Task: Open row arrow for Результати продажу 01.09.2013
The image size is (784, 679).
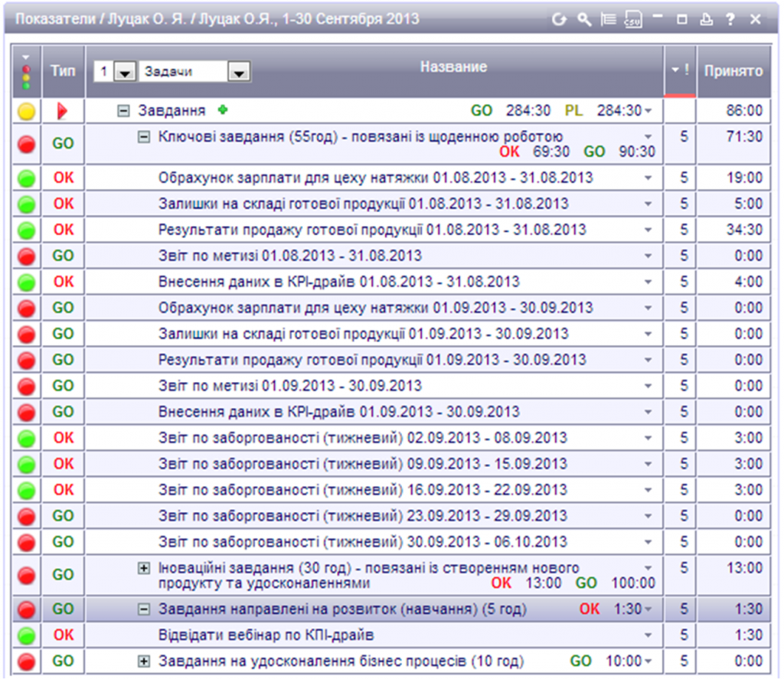Action: click(648, 360)
